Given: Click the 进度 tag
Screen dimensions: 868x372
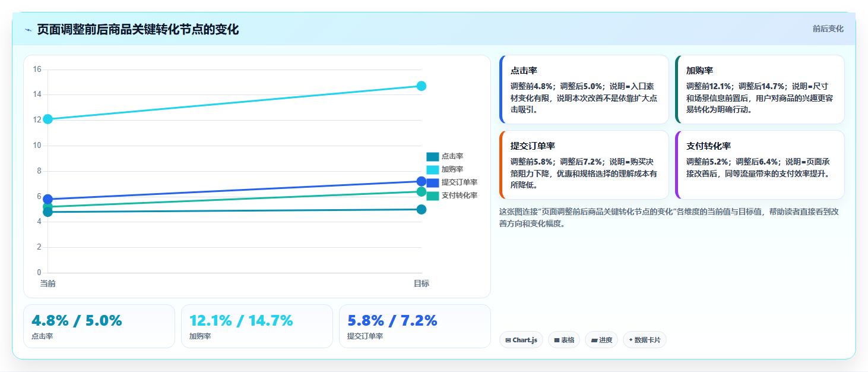Looking at the screenshot, I should [x=601, y=340].
